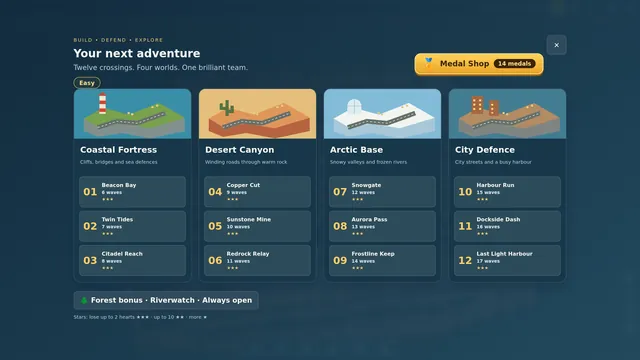Open Forest bonus Riverwatch level
The image size is (640, 360).
166,300
